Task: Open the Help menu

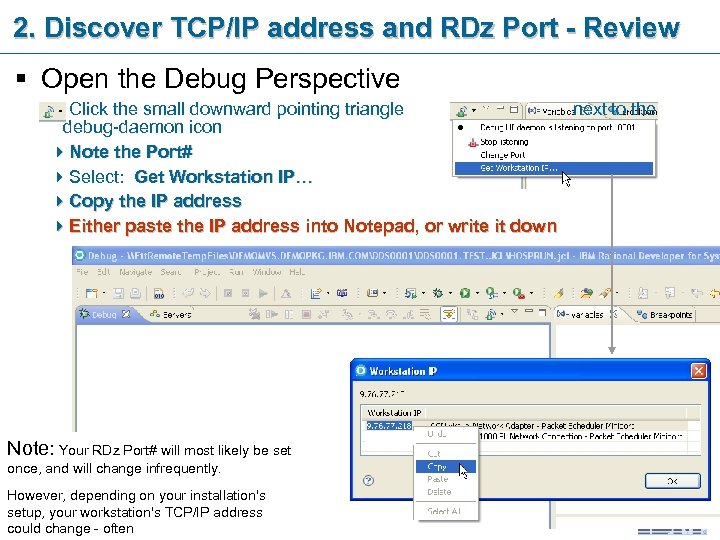Action: coord(297,272)
